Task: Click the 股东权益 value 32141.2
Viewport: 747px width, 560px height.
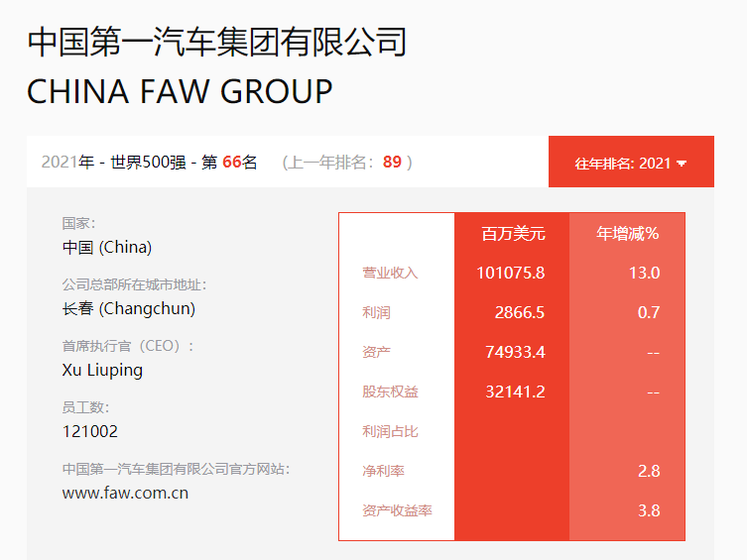Action: [x=516, y=392]
